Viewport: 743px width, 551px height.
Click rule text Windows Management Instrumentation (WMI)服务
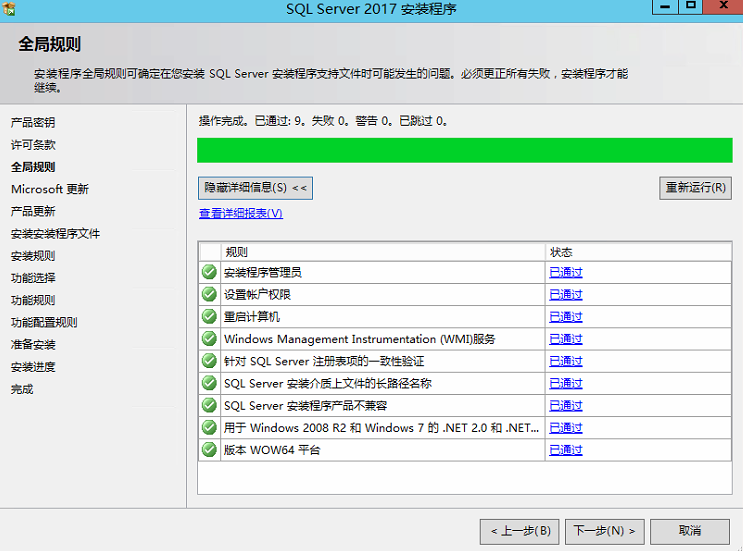tap(360, 339)
